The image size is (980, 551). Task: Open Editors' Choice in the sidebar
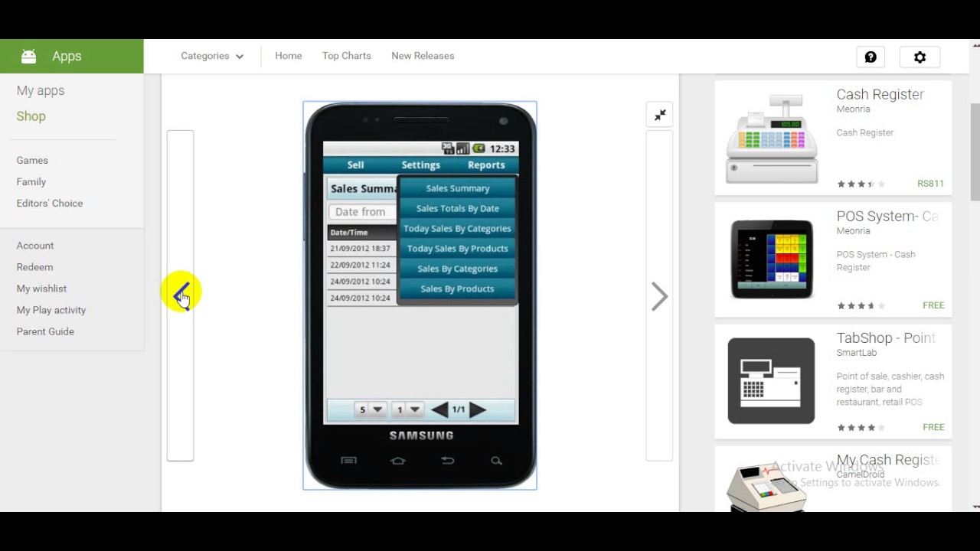click(x=50, y=203)
